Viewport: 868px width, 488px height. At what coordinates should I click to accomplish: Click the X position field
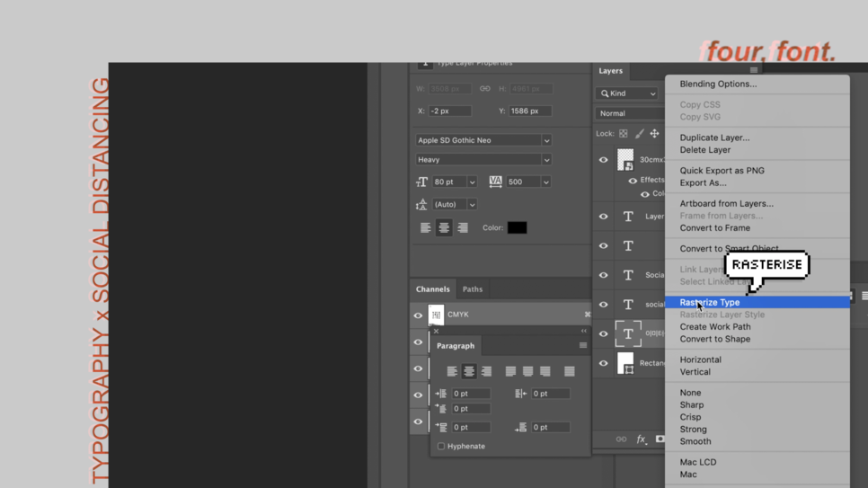[x=450, y=111]
